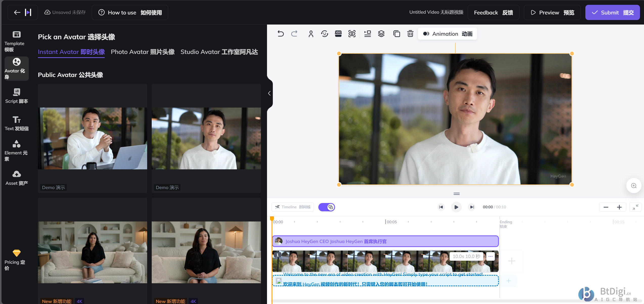Image resolution: width=644 pixels, height=304 pixels.
Task: Open the Feedback button
Action: [493, 12]
